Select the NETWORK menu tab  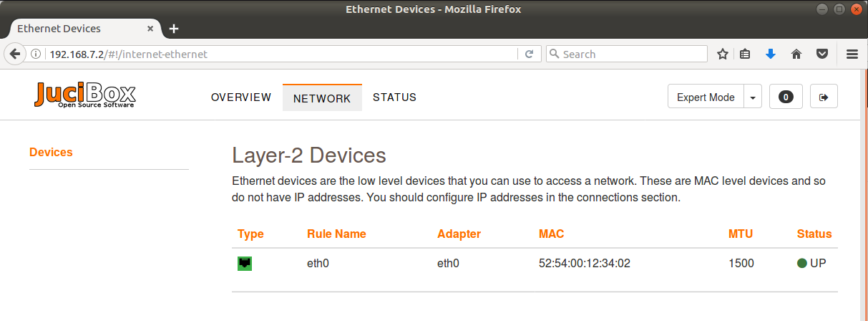[x=322, y=98]
